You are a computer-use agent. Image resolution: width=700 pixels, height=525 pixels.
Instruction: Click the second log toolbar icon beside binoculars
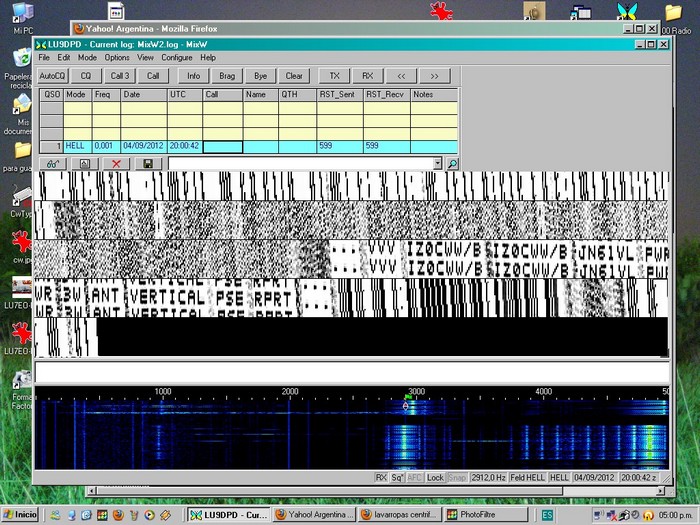click(x=85, y=163)
